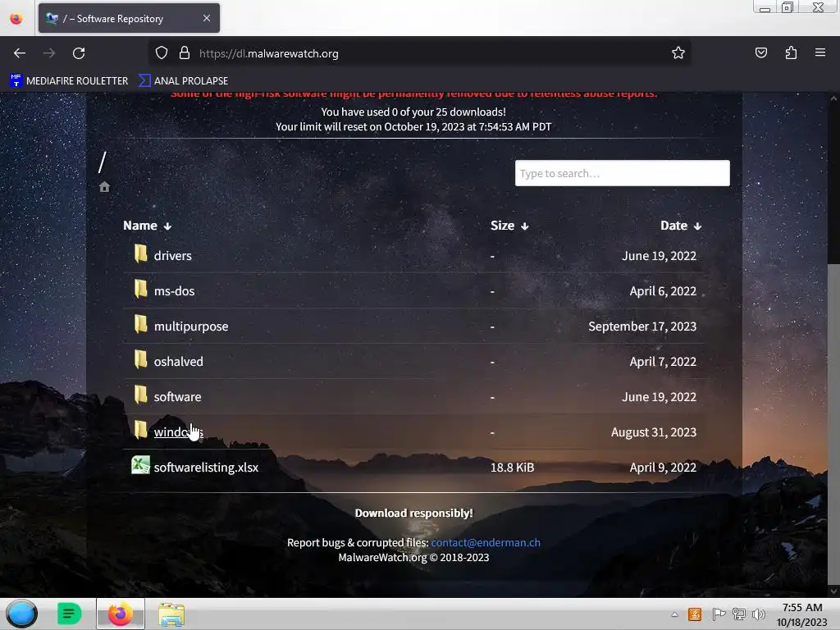This screenshot has height=630, width=840.
Task: Click the url address bar text
Action: coord(268,53)
